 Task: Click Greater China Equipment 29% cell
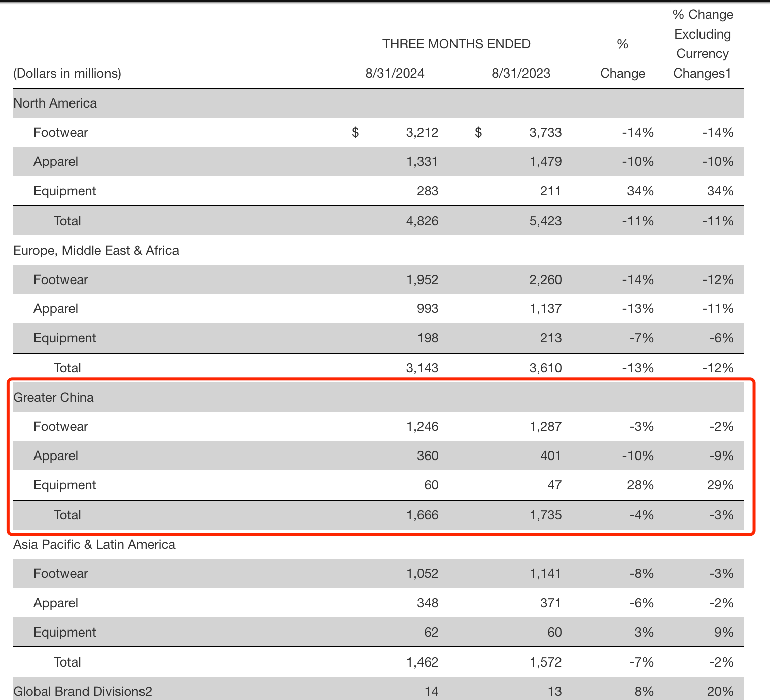click(x=720, y=485)
